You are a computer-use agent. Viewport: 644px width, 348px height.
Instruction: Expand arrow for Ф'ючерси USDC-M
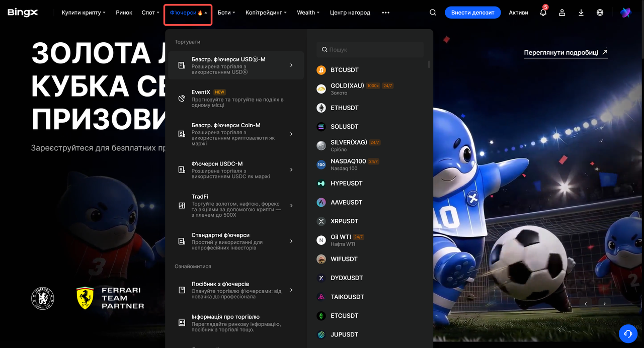pyautogui.click(x=291, y=170)
